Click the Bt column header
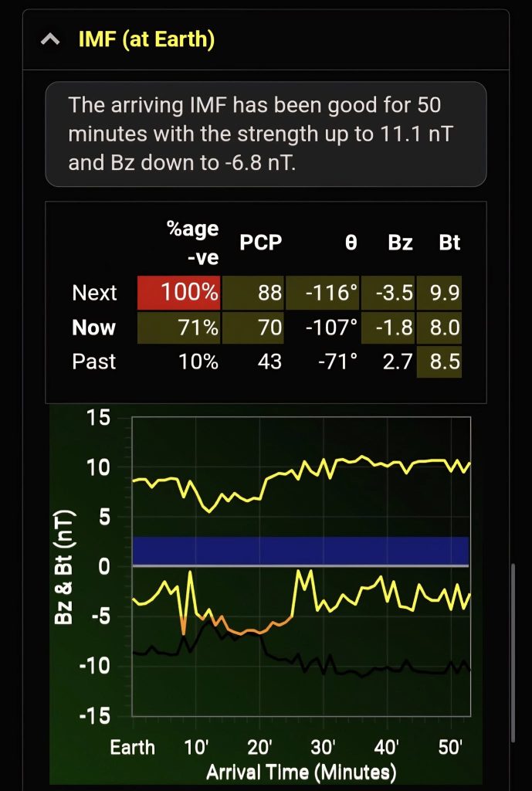 click(x=449, y=243)
